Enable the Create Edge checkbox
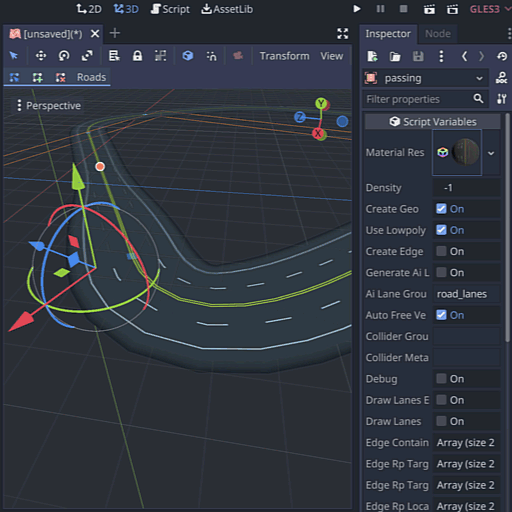 pyautogui.click(x=441, y=251)
